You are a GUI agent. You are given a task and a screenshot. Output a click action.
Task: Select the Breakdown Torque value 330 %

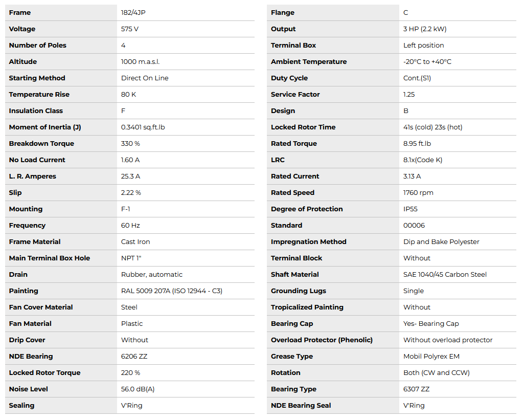(130, 143)
